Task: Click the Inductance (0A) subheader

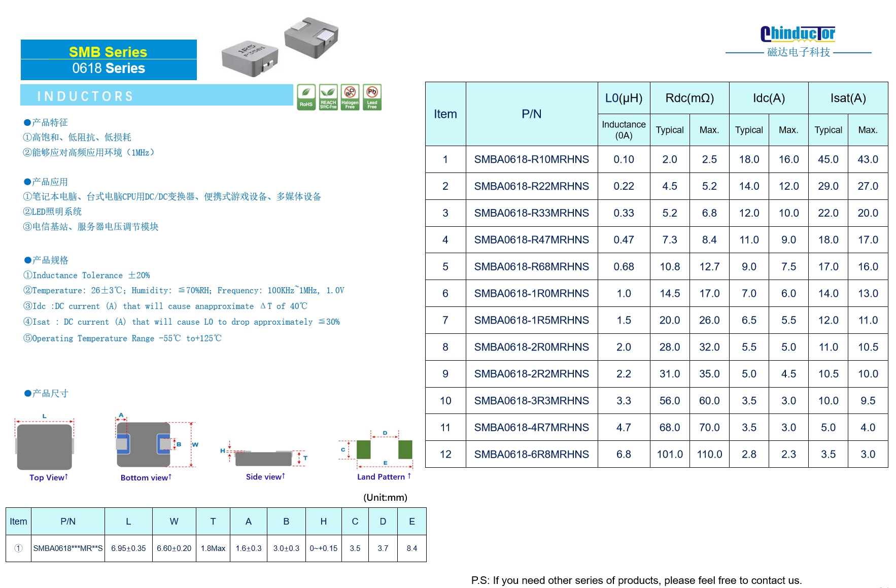Action: coord(624,130)
